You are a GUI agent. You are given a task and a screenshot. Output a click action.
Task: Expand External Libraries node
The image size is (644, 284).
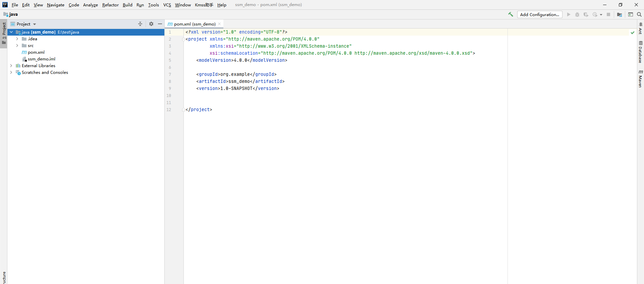coord(11,66)
